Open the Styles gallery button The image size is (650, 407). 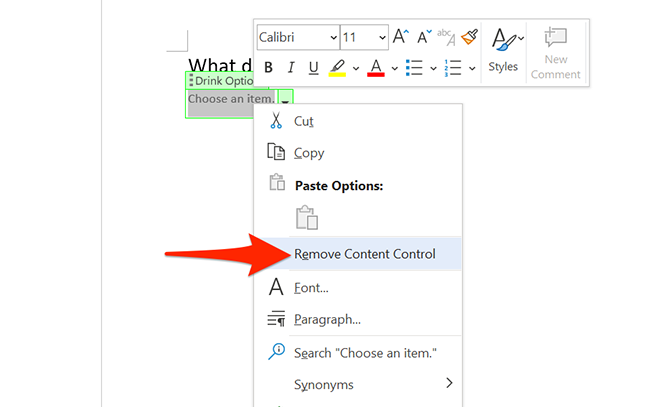(x=504, y=50)
